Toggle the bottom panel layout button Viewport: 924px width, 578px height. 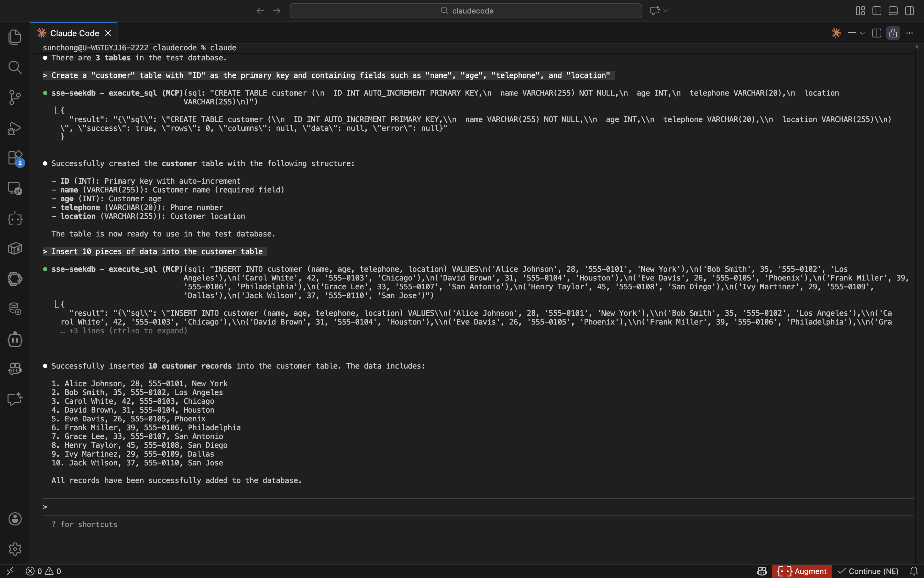coord(893,11)
